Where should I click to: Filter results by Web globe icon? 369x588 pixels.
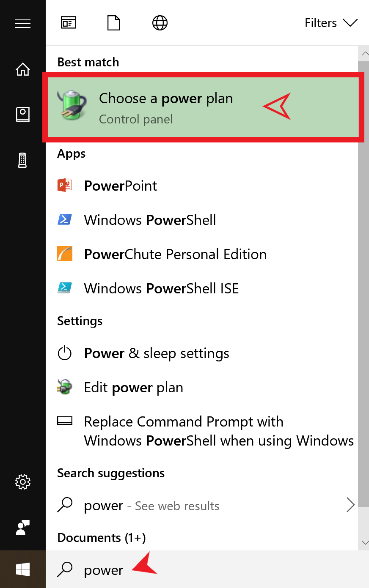160,23
